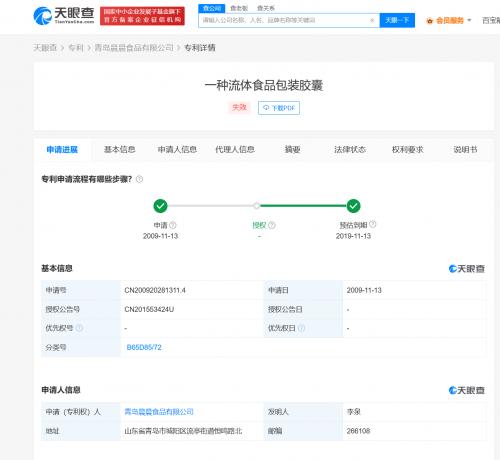The width and height of the screenshot is (500, 460).
Task: Download the patent with the 下载PDF button
Action: (x=279, y=108)
